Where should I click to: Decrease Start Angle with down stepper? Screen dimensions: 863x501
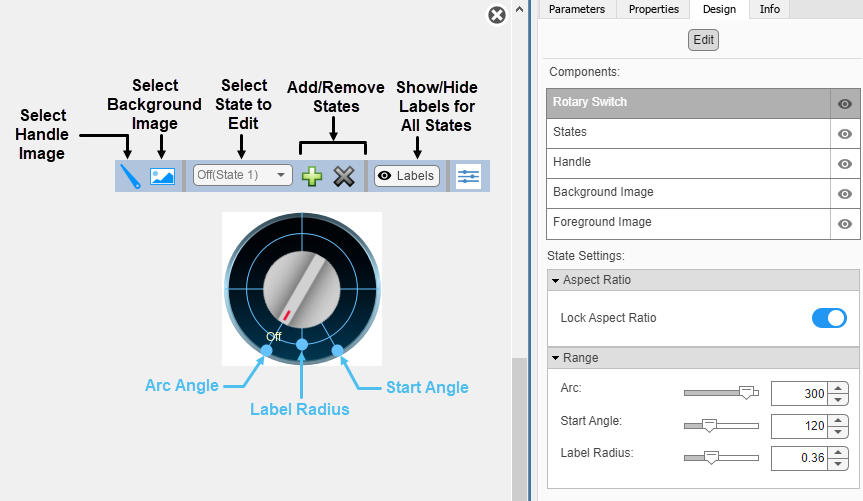click(x=838, y=432)
